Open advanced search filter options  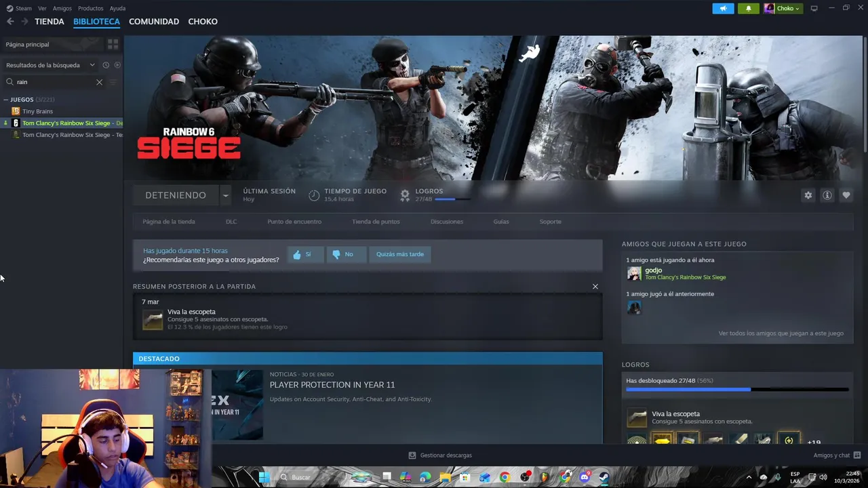pyautogui.click(x=113, y=82)
